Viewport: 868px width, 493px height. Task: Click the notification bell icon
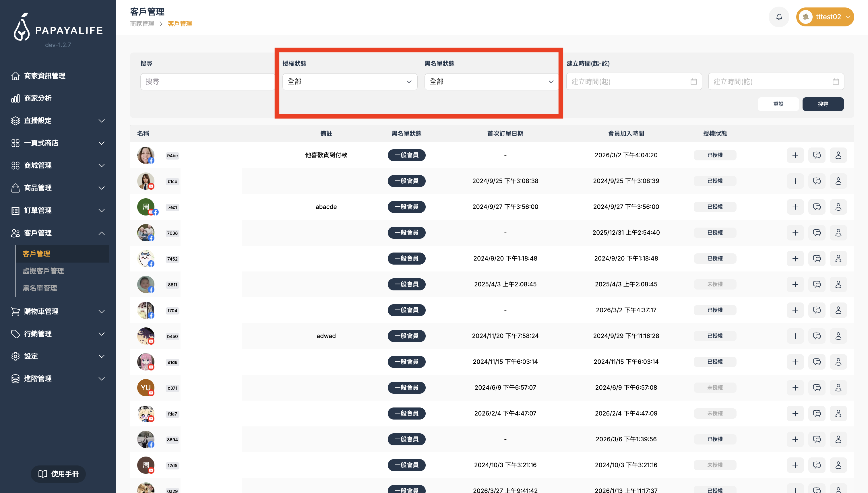[779, 17]
